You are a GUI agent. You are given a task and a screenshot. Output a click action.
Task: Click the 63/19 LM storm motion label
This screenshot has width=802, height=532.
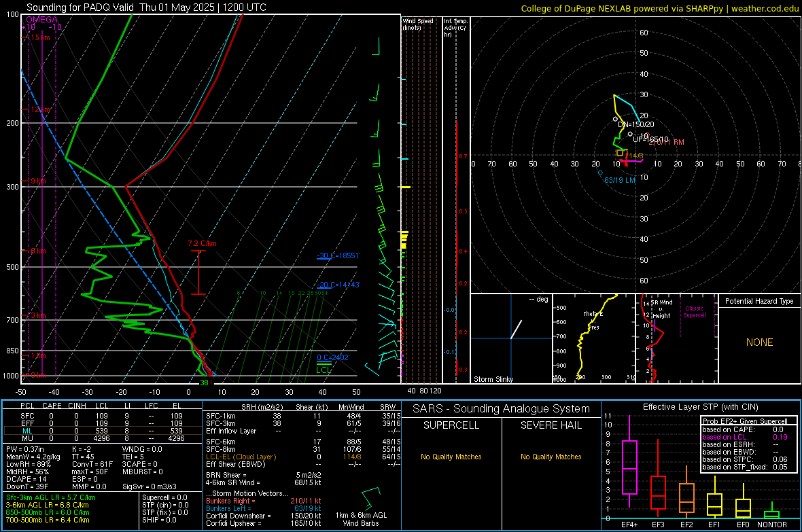[620, 180]
